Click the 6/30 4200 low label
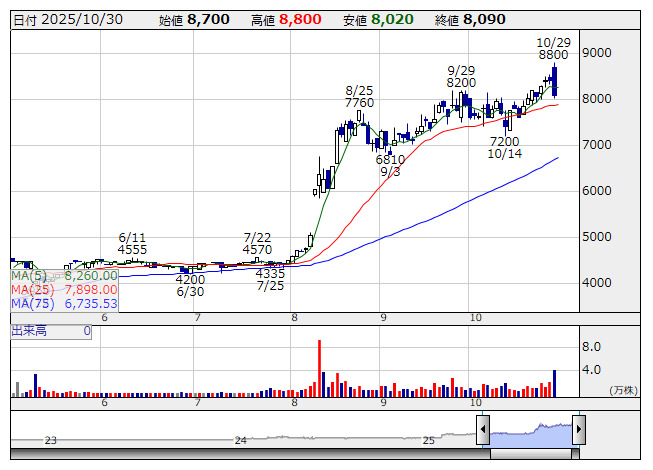Viewport: 653px width, 470px height. pos(190,286)
